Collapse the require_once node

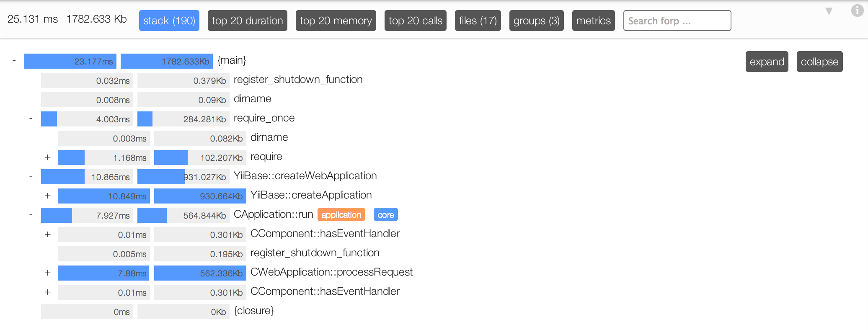[31, 119]
